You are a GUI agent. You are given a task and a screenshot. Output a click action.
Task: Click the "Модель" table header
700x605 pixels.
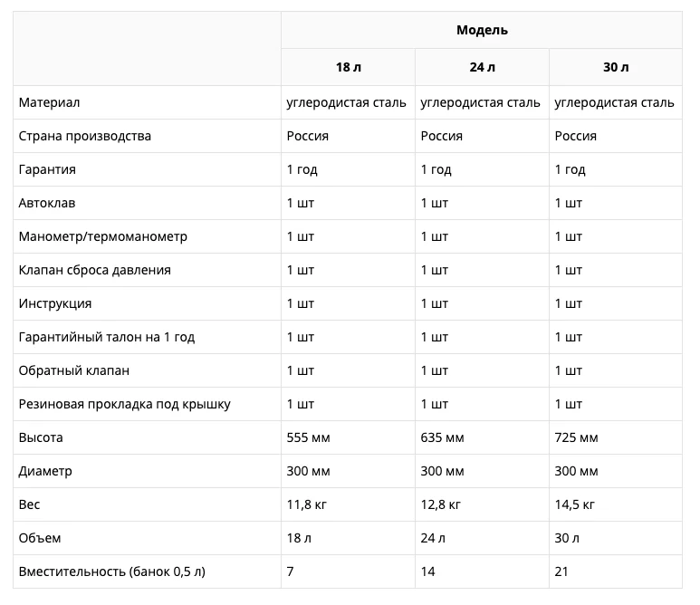(x=482, y=30)
